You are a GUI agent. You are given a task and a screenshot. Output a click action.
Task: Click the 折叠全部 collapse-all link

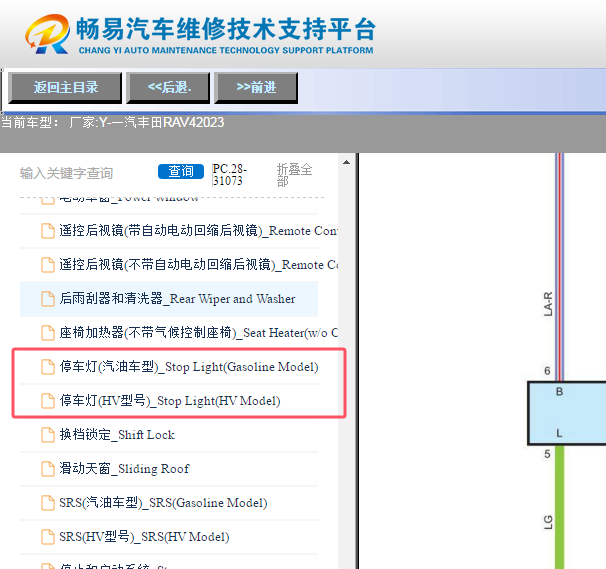[x=294, y=175]
